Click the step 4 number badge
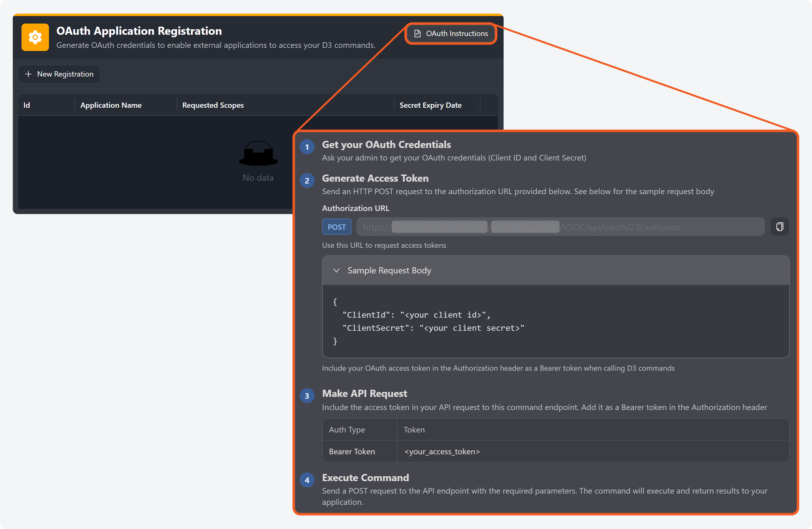 pos(307,480)
